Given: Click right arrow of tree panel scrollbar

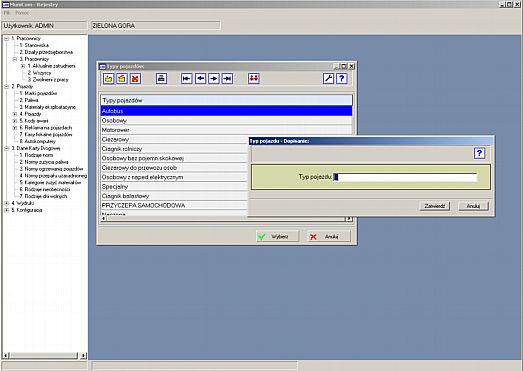Looking at the screenshot, I should pyautogui.click(x=83, y=356).
